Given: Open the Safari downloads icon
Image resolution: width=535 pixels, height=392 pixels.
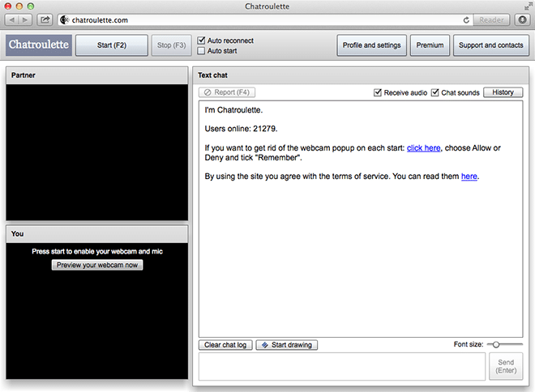Looking at the screenshot, I should tap(523, 19).
